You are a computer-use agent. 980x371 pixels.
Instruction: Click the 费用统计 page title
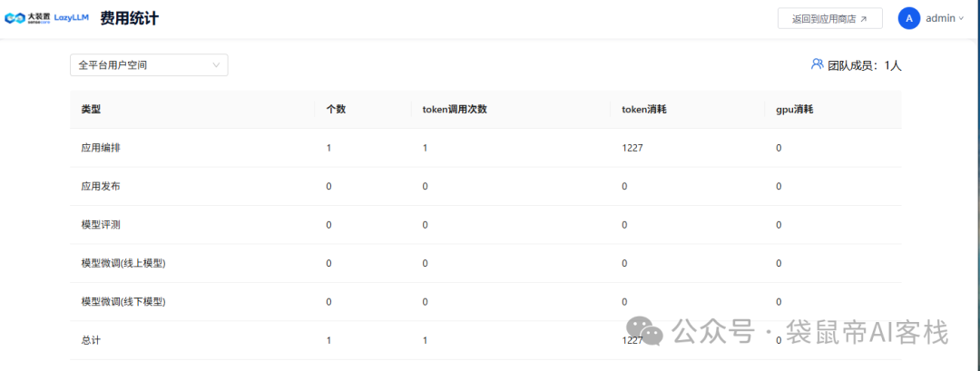[x=130, y=18]
